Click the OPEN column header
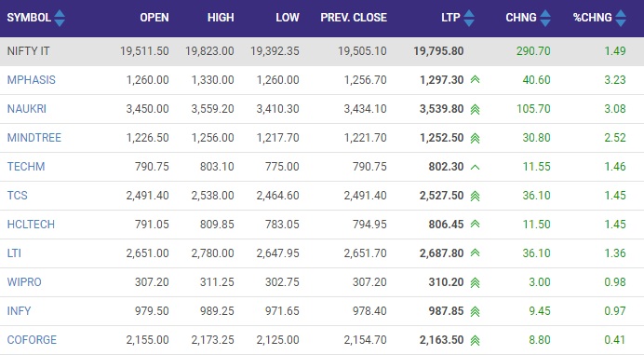644x355 pixels. tap(154, 18)
